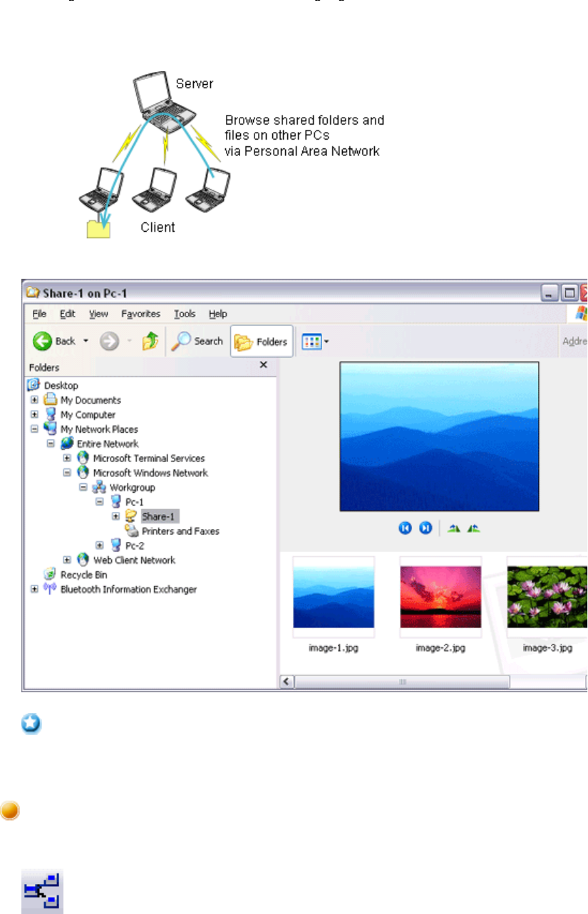Close the Folders pane
This screenshot has height=914, width=588.
tap(263, 365)
